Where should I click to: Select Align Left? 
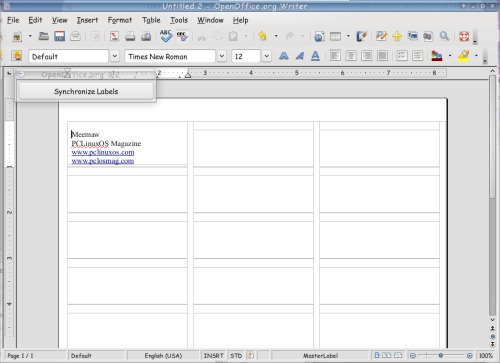click(335, 56)
